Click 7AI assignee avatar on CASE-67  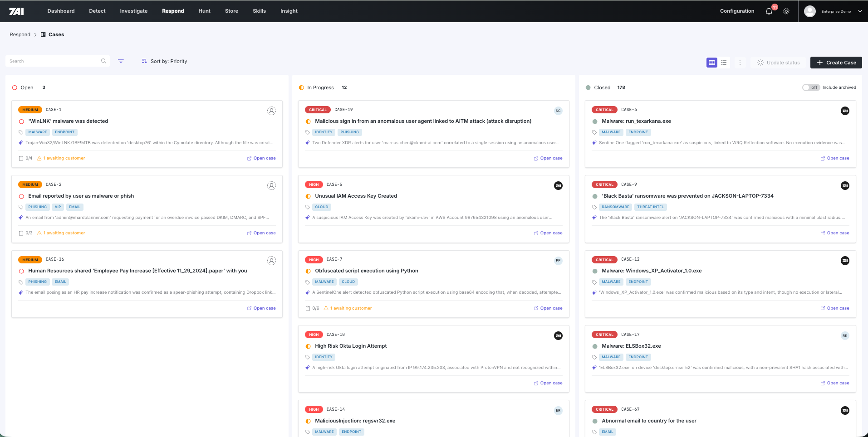(x=845, y=410)
